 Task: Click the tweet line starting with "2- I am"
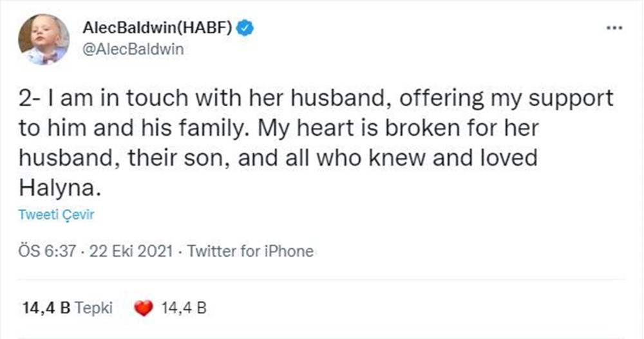[316, 98]
